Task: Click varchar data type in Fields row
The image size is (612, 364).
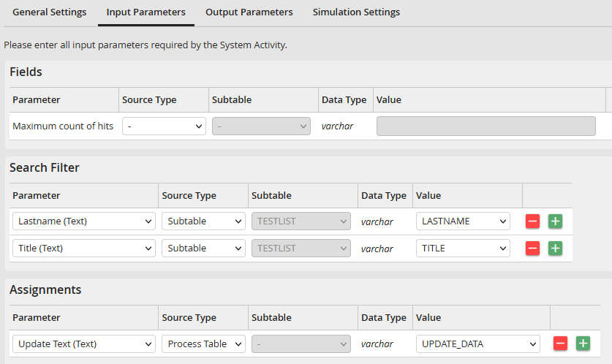Action: click(x=337, y=126)
